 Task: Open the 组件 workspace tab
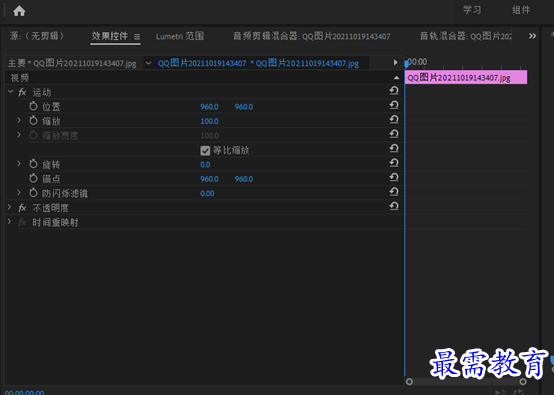(x=521, y=10)
